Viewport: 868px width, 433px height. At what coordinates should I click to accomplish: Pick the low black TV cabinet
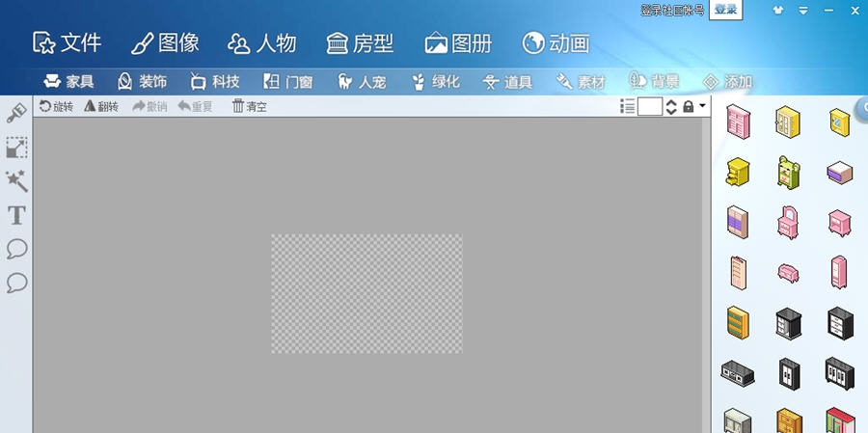pos(738,373)
